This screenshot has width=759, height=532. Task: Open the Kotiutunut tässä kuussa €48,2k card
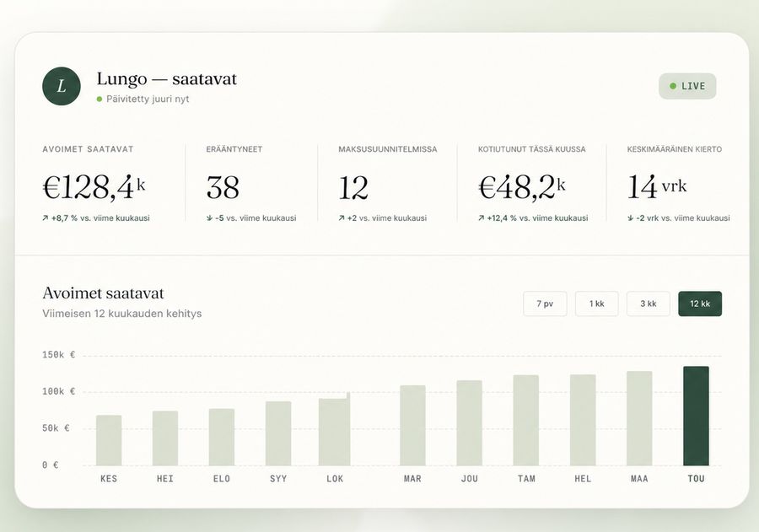click(533, 184)
